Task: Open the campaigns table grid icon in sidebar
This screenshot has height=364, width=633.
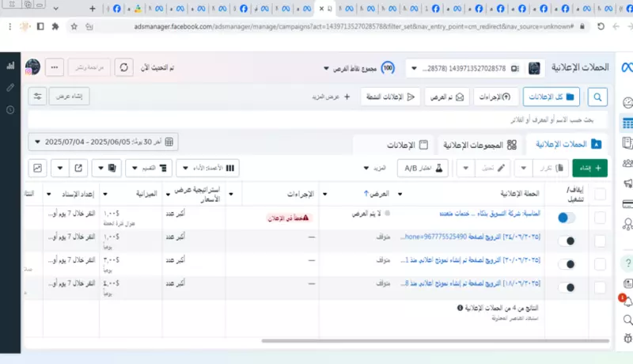Action: pyautogui.click(x=627, y=123)
